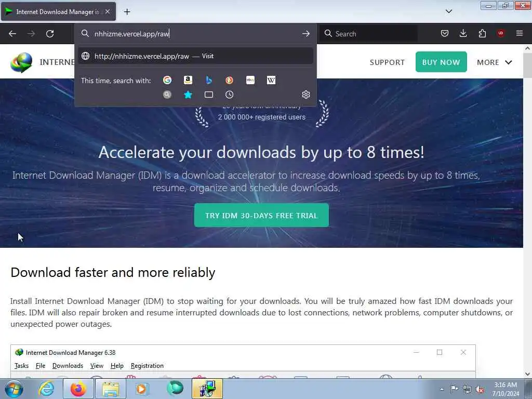Search history using the clock icon
532x399 pixels.
229,95
